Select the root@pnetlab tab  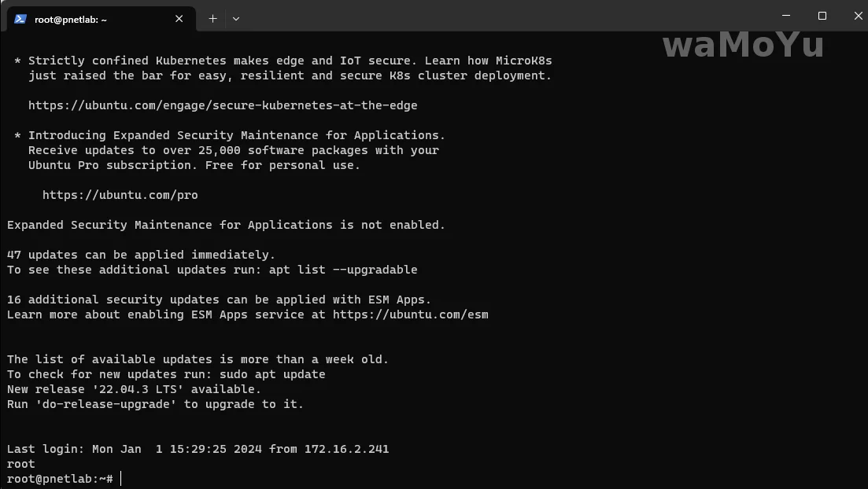pos(94,19)
